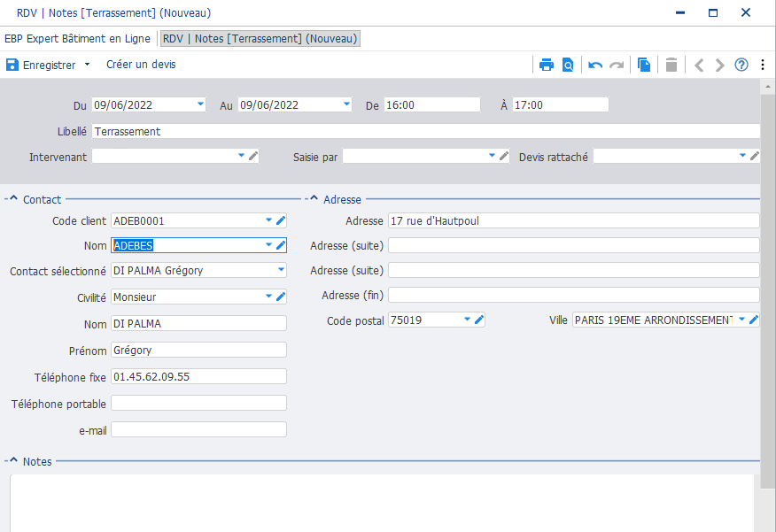This screenshot has height=532, width=776.
Task: Click Créer un devis button
Action: pos(141,65)
